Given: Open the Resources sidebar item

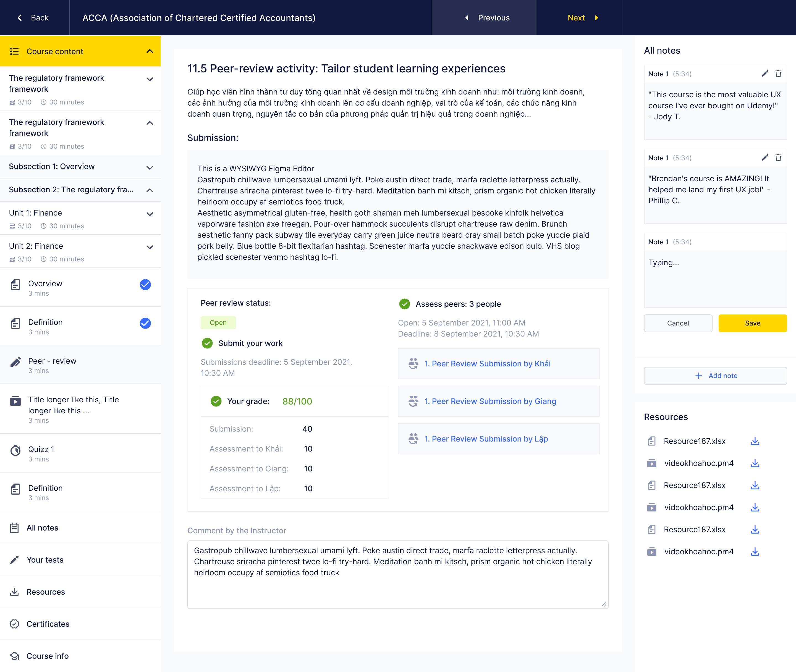Looking at the screenshot, I should click(x=80, y=592).
